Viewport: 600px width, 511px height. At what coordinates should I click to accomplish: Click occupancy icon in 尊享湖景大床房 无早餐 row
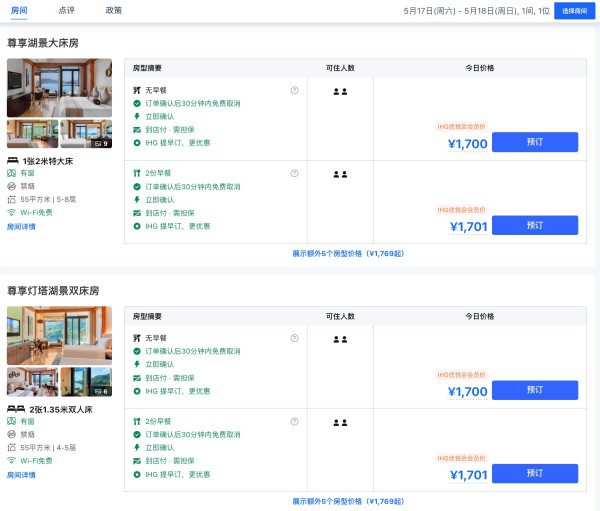tap(340, 91)
